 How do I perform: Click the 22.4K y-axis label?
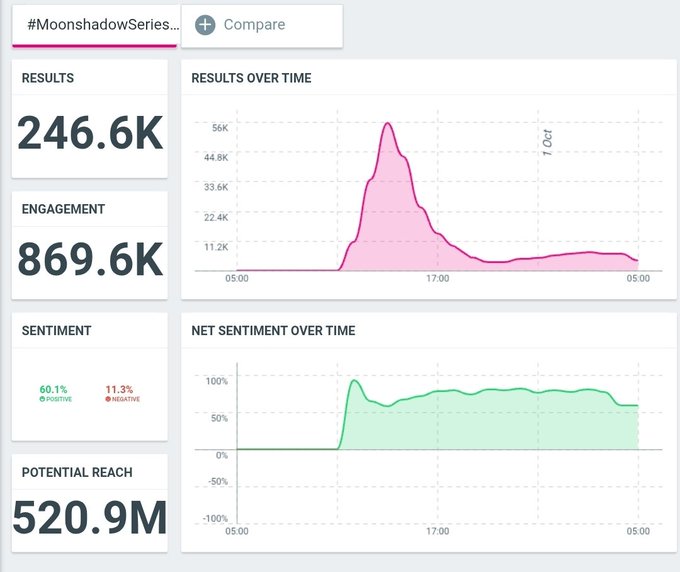pos(216,217)
